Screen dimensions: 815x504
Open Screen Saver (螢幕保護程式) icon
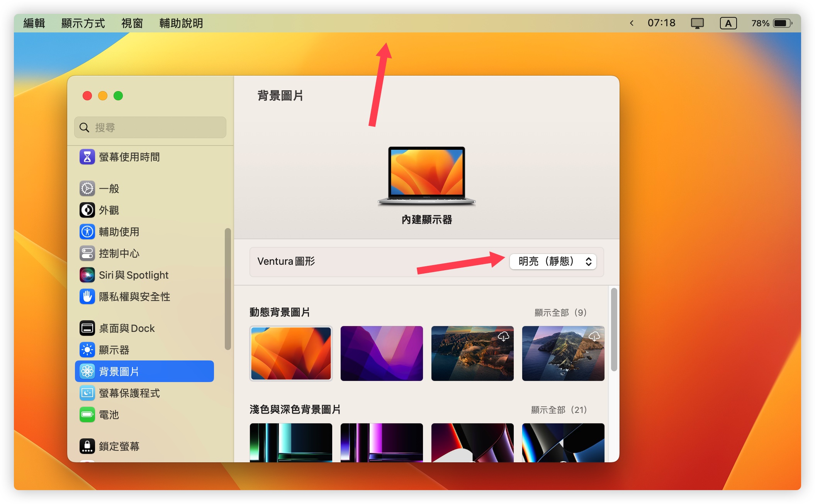pos(87,393)
